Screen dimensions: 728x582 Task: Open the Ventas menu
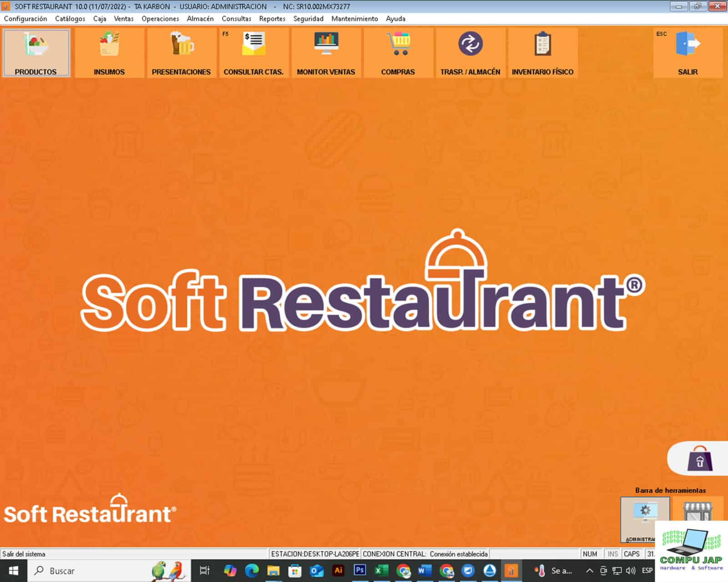(x=124, y=19)
